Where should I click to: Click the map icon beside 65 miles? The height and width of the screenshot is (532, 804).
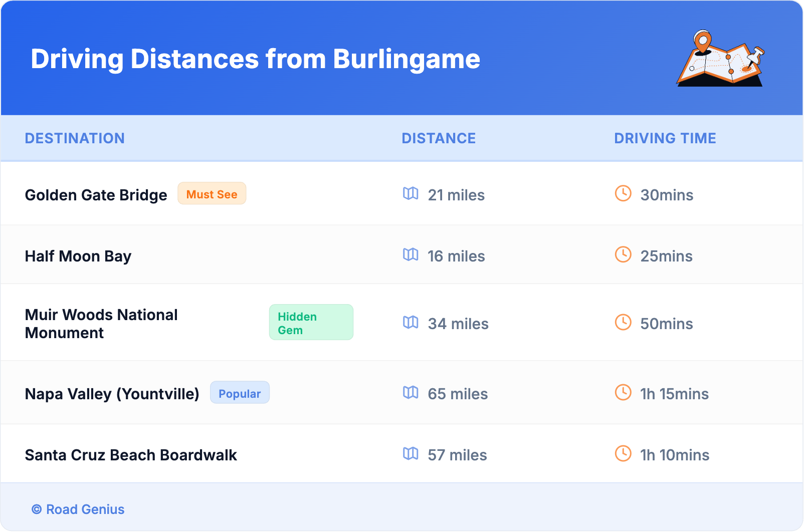[411, 392]
